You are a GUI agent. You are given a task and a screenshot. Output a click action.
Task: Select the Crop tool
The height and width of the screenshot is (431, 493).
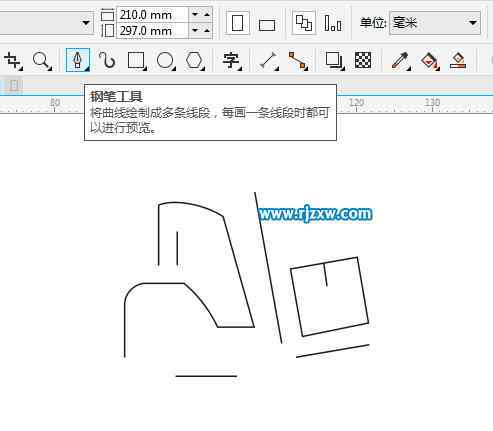[x=13, y=61]
